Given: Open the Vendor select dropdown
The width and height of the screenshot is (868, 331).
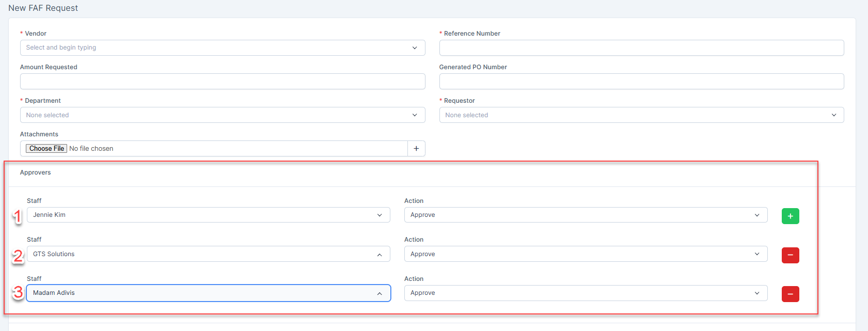Looking at the screenshot, I should point(217,48).
